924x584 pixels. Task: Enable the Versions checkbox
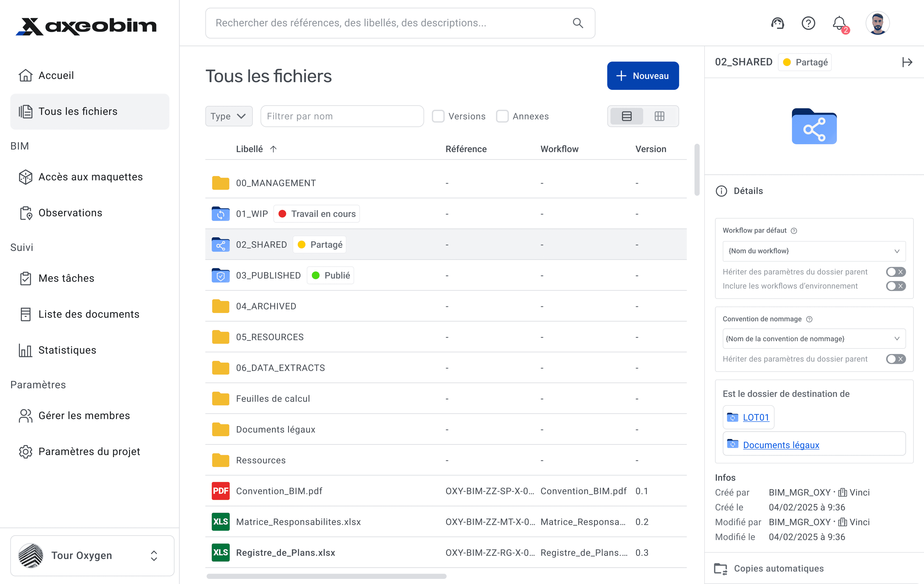click(438, 116)
